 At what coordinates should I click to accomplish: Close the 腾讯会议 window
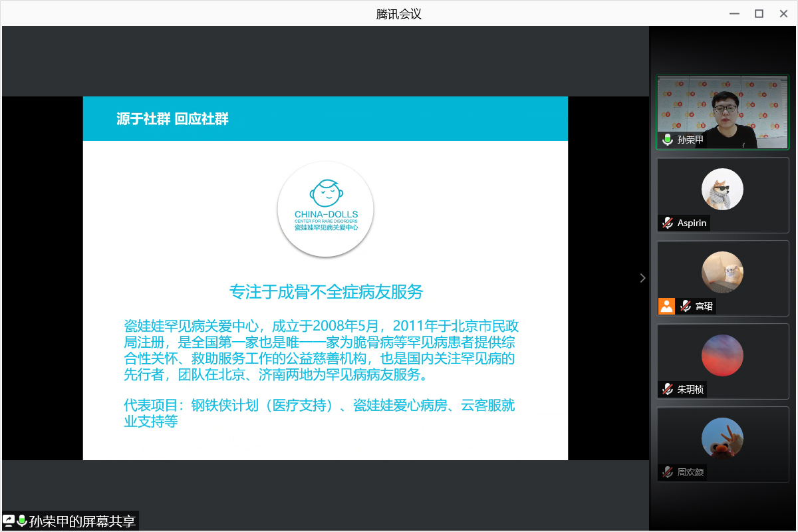point(783,13)
